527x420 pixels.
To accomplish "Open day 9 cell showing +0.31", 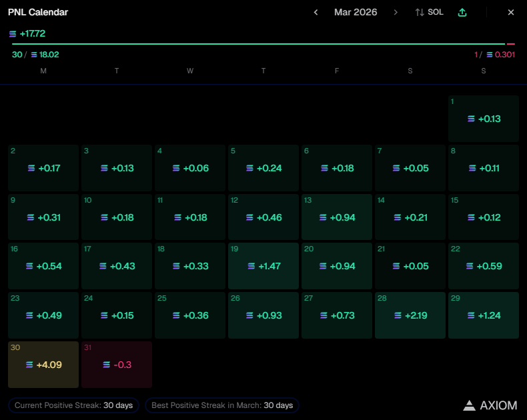I will pyautogui.click(x=43, y=217).
